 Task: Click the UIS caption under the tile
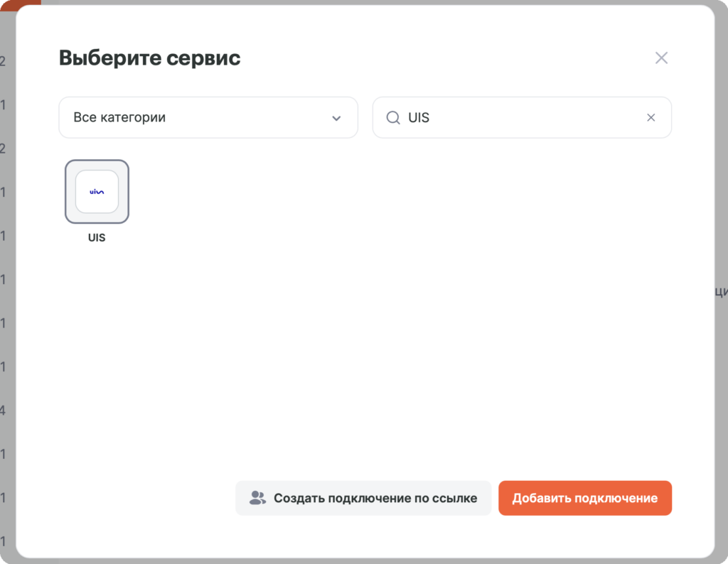point(97,237)
